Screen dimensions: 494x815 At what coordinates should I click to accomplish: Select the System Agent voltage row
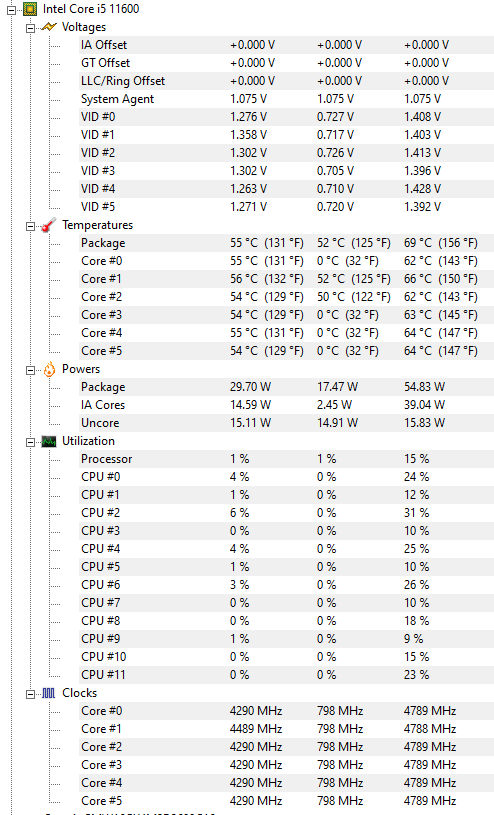pos(286,99)
